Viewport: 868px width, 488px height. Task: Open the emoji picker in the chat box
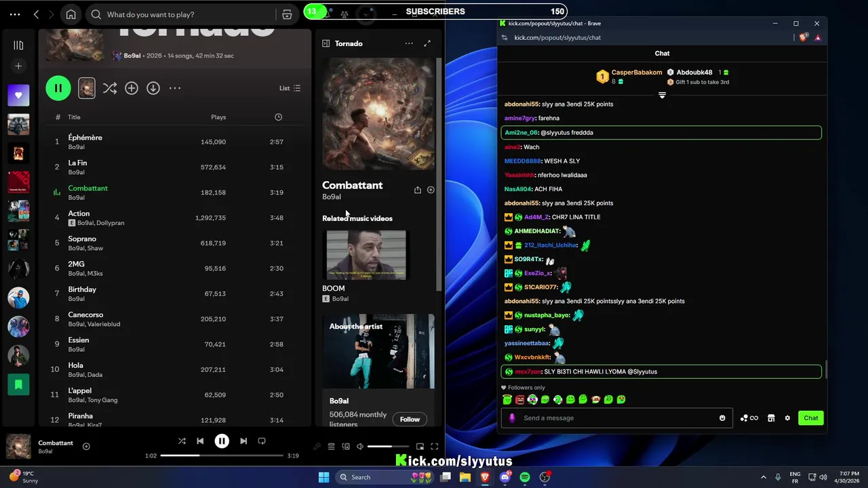(722, 418)
